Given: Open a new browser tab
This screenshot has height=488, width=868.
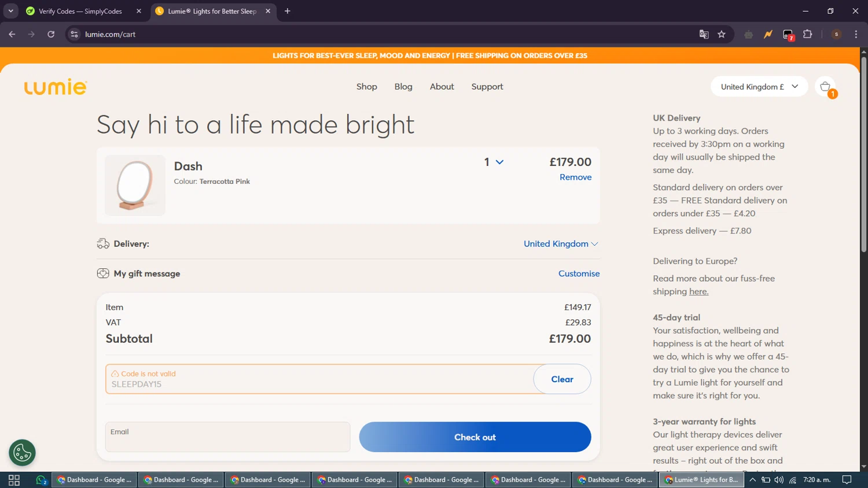Looking at the screenshot, I should pos(288,11).
